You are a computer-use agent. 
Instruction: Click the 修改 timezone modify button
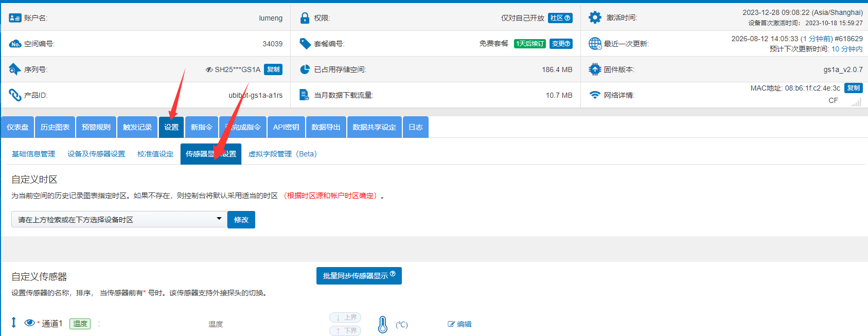(x=241, y=220)
